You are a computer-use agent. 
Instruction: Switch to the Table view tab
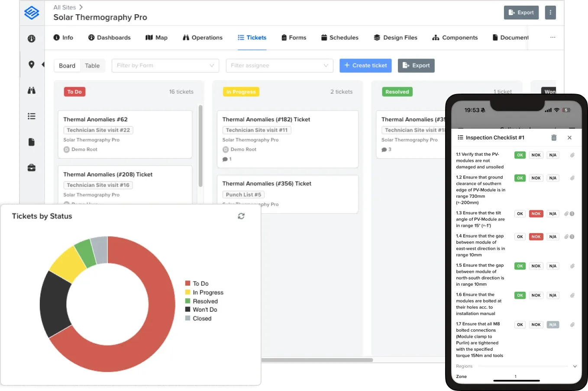click(x=92, y=65)
